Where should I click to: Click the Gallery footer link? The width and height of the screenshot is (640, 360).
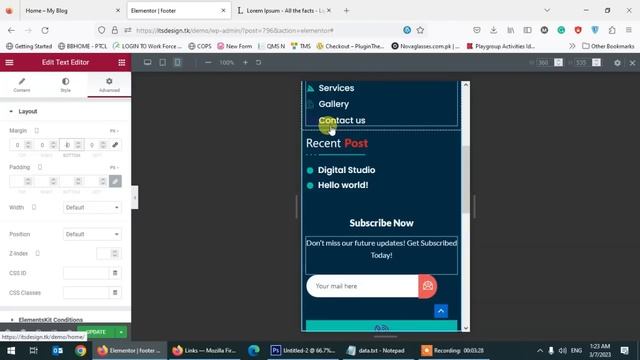333,104
